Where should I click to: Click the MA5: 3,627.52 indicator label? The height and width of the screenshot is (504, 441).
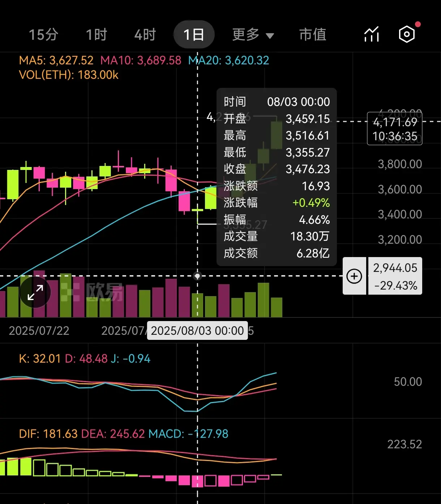tap(56, 60)
